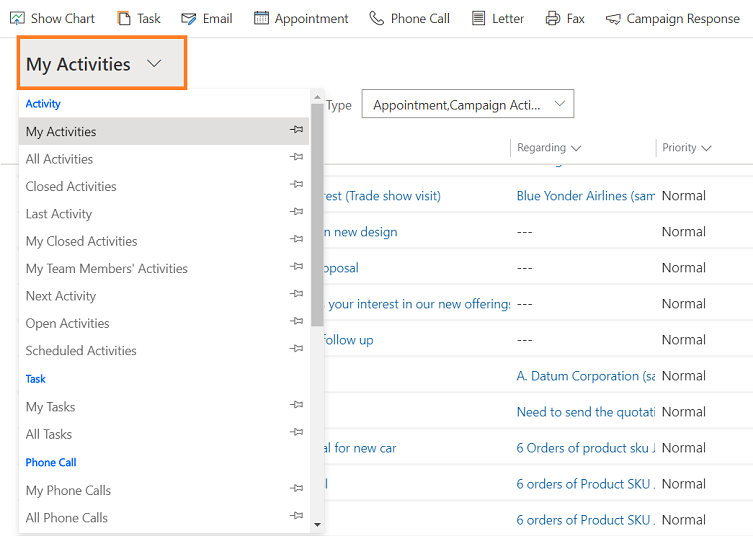Click the Letter page icon
Viewport: 753px width, 536px height.
tap(478, 18)
